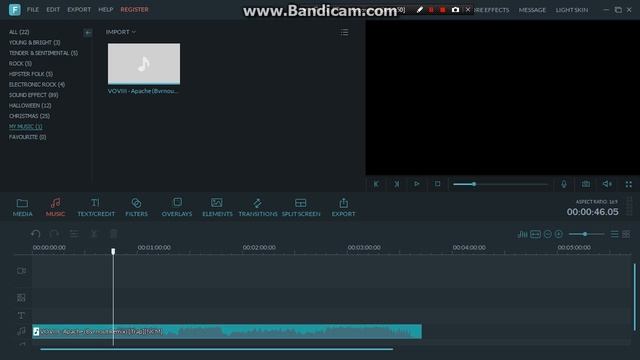Image resolution: width=640 pixels, height=360 pixels.
Task: Open the audio mixer icon
Action: pos(522,234)
